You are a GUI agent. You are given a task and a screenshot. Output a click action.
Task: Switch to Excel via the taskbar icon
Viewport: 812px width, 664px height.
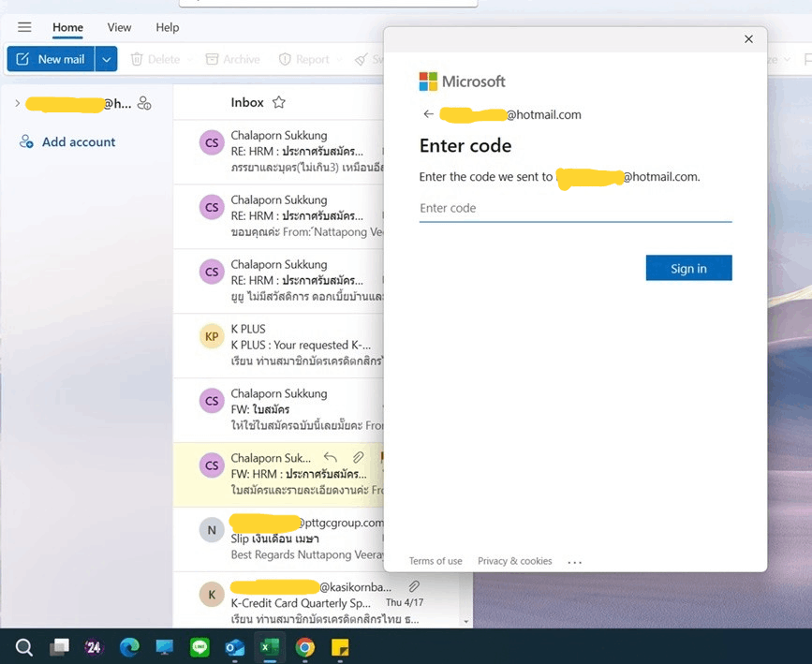click(x=270, y=647)
